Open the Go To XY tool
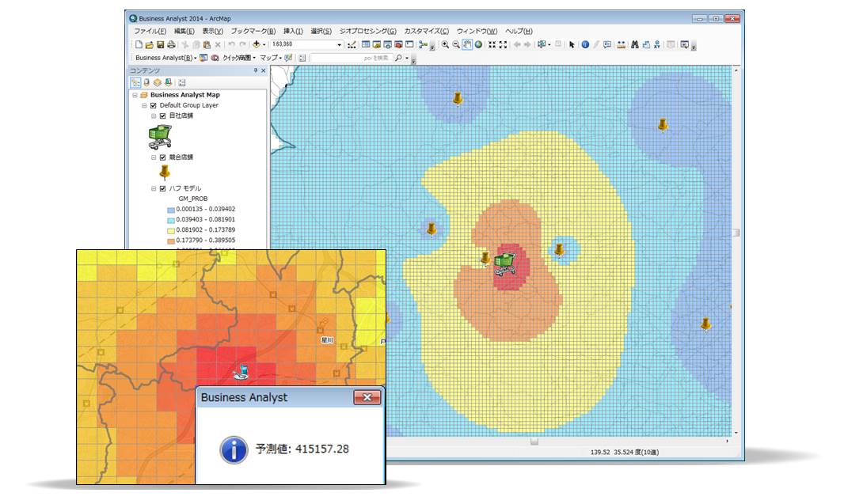This screenshot has height=504, width=867. click(x=657, y=45)
